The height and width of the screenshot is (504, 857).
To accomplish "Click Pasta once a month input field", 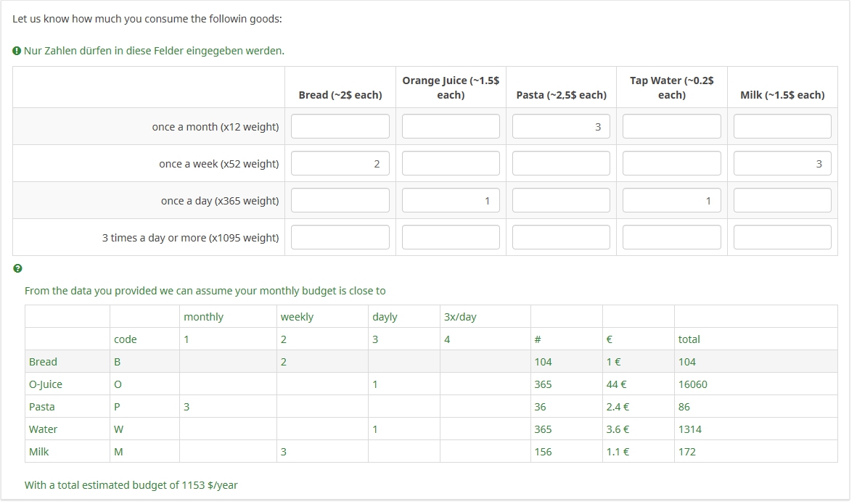I will [x=561, y=126].
